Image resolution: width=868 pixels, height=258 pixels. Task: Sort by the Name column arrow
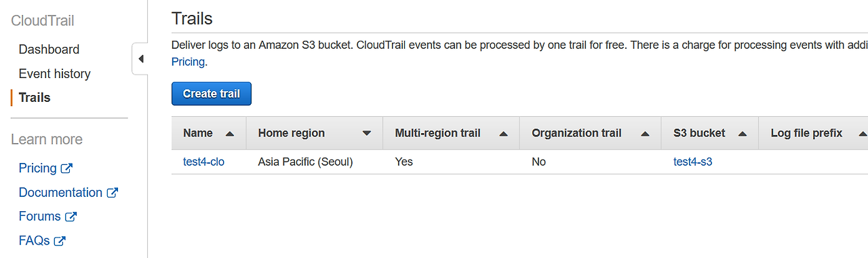[230, 134]
